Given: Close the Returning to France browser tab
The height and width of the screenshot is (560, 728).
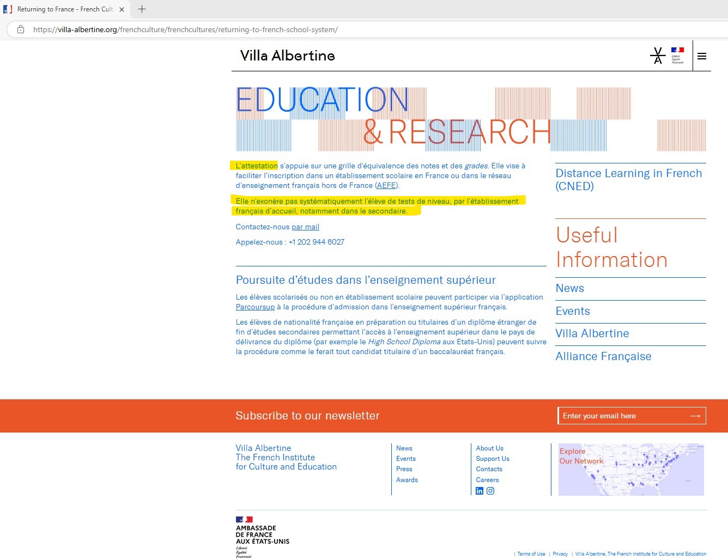Looking at the screenshot, I should pyautogui.click(x=122, y=9).
